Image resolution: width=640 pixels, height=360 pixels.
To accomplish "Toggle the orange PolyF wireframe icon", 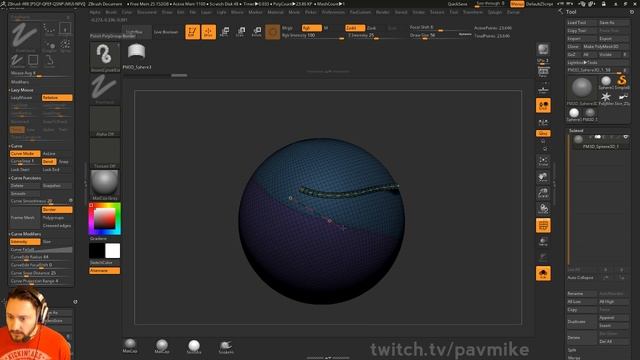I will pyautogui.click(x=543, y=225).
